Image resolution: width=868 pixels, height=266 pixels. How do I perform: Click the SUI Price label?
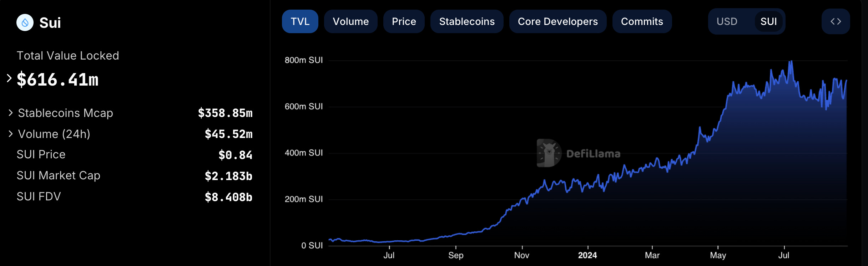pos(41,154)
